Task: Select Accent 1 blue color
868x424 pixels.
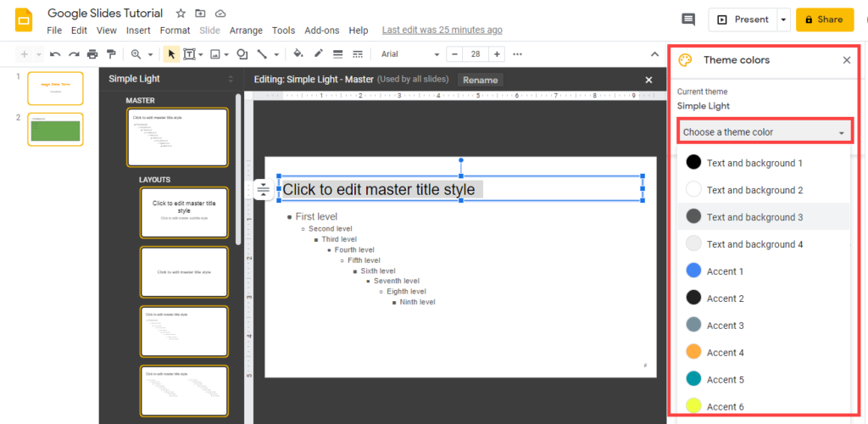Action: [x=764, y=271]
